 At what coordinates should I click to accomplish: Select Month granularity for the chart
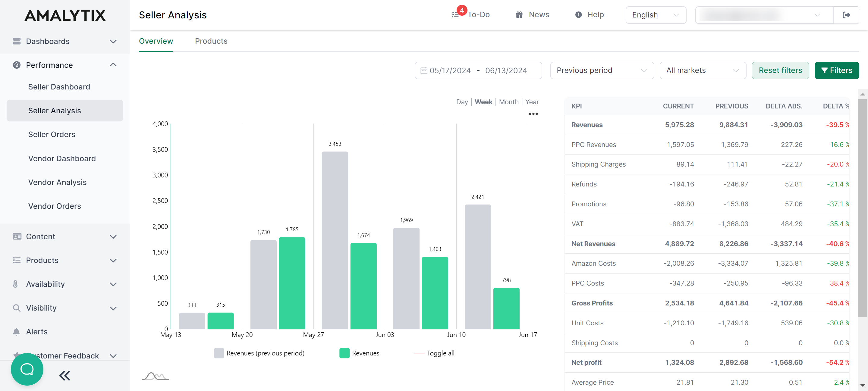[x=509, y=102]
